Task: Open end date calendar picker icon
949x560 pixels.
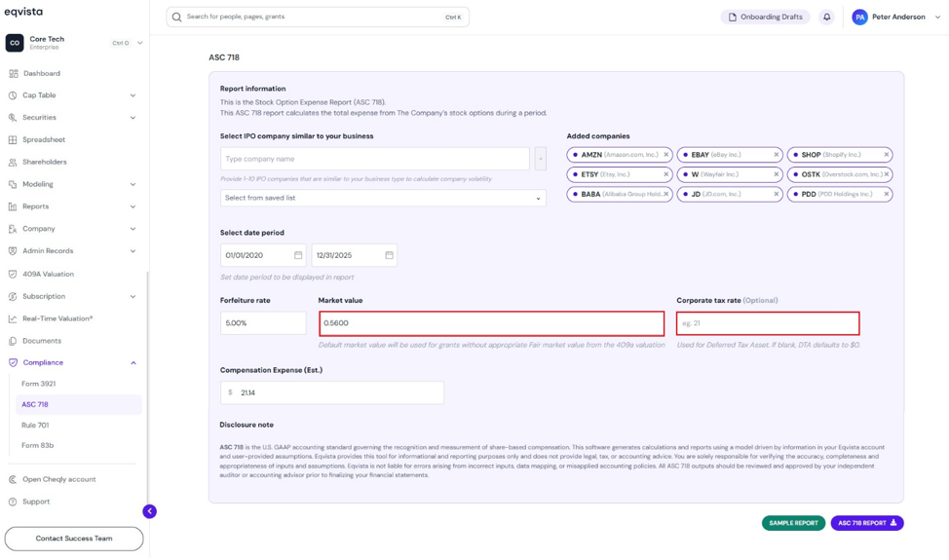Action: tap(389, 255)
